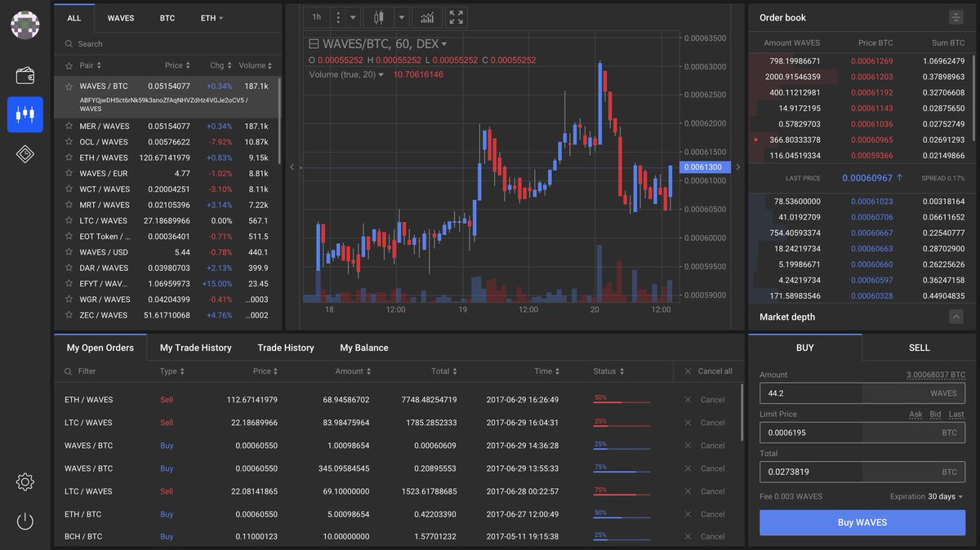Switch to Trade History tab

286,348
